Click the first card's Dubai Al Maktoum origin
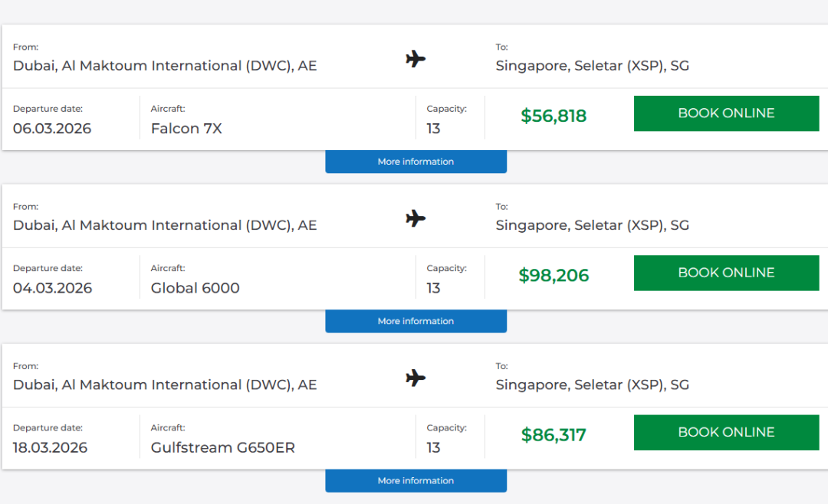This screenshot has width=828, height=504. pyautogui.click(x=165, y=66)
